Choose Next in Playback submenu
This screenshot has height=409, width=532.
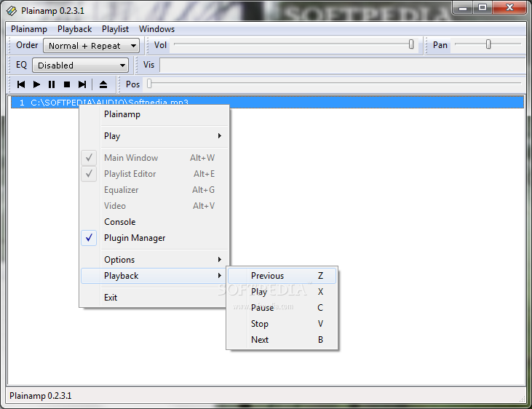point(282,340)
